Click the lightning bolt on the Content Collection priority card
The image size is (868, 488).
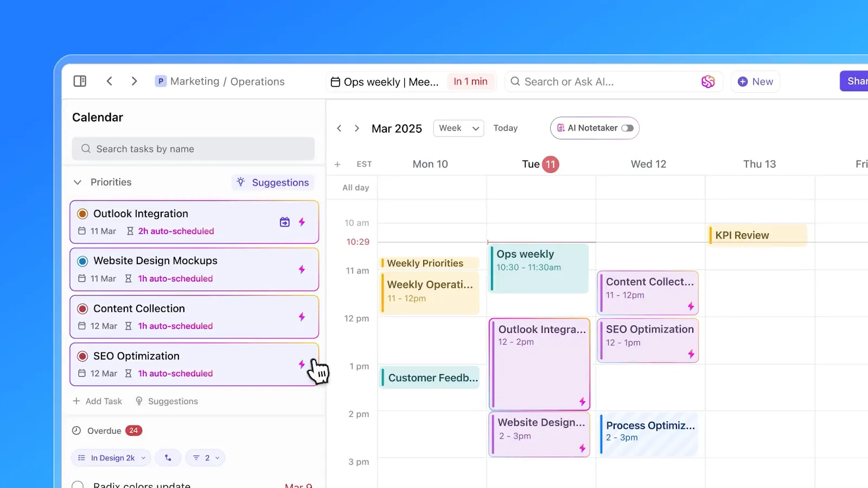click(302, 317)
